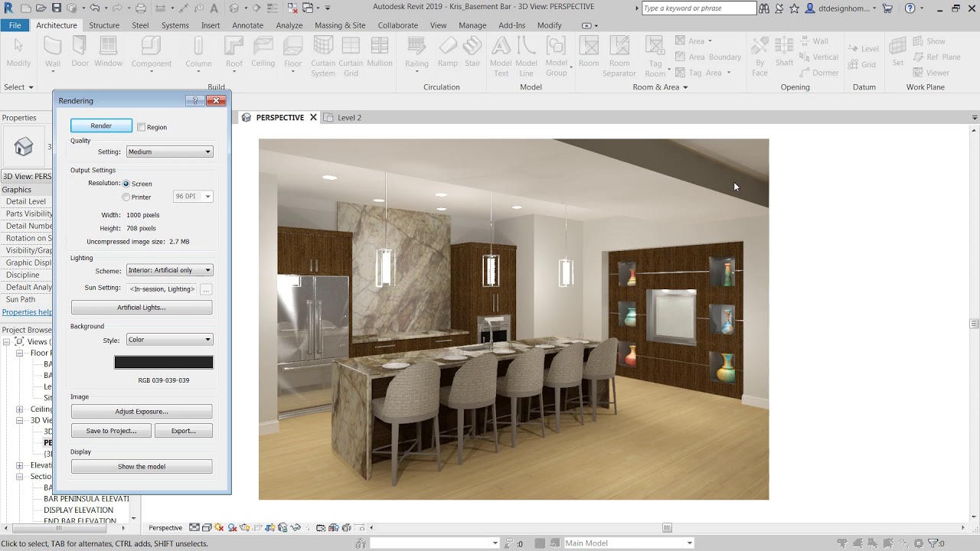The image size is (980, 551).
Task: Select the Window tool
Action: click(x=109, y=52)
